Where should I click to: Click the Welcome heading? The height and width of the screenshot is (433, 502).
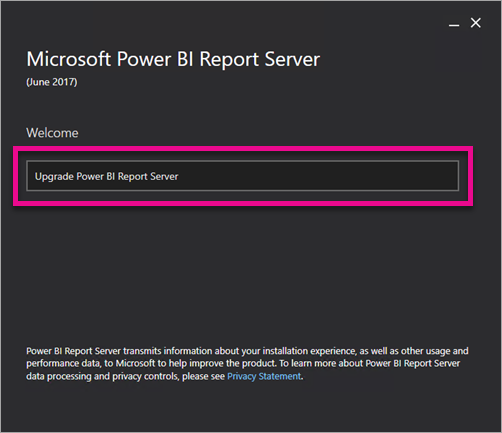click(x=52, y=133)
